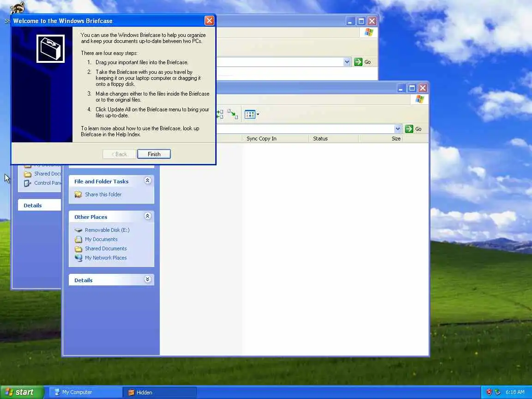The height and width of the screenshot is (399, 532).
Task: Open My Network Places link
Action: (x=106, y=258)
